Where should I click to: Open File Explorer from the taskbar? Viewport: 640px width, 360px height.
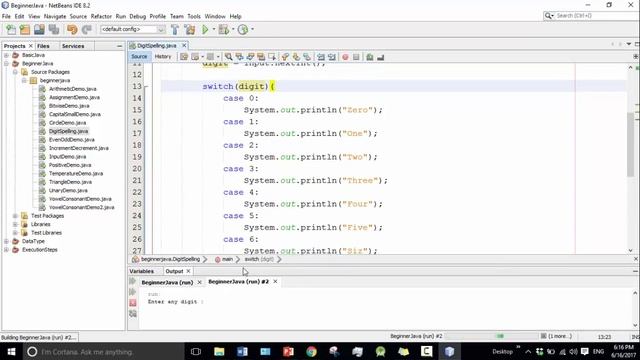click(219, 351)
